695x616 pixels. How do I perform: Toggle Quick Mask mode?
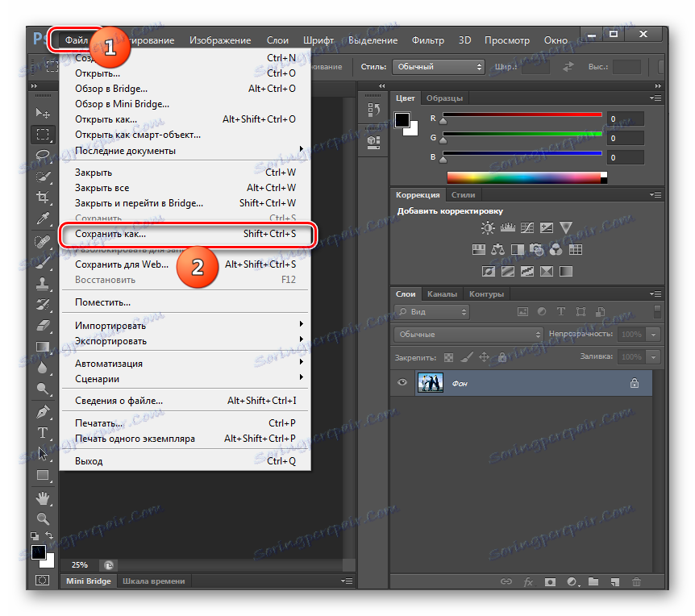[x=42, y=580]
